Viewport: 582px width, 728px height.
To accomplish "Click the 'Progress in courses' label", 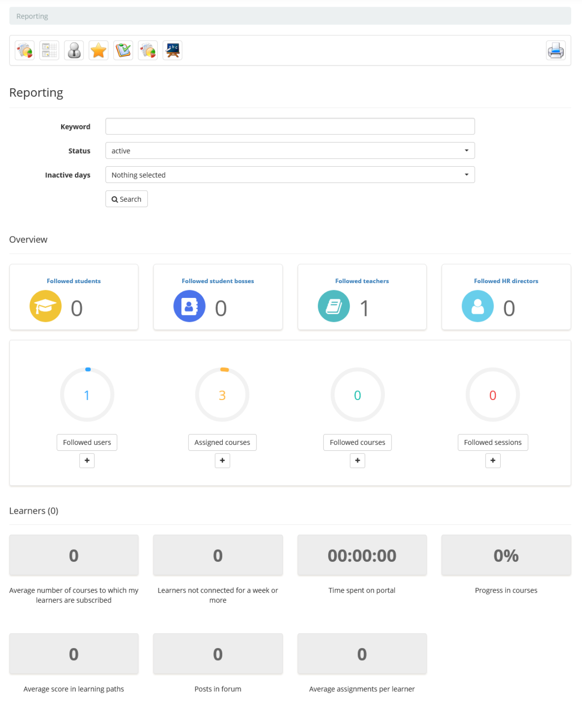I will point(506,590).
